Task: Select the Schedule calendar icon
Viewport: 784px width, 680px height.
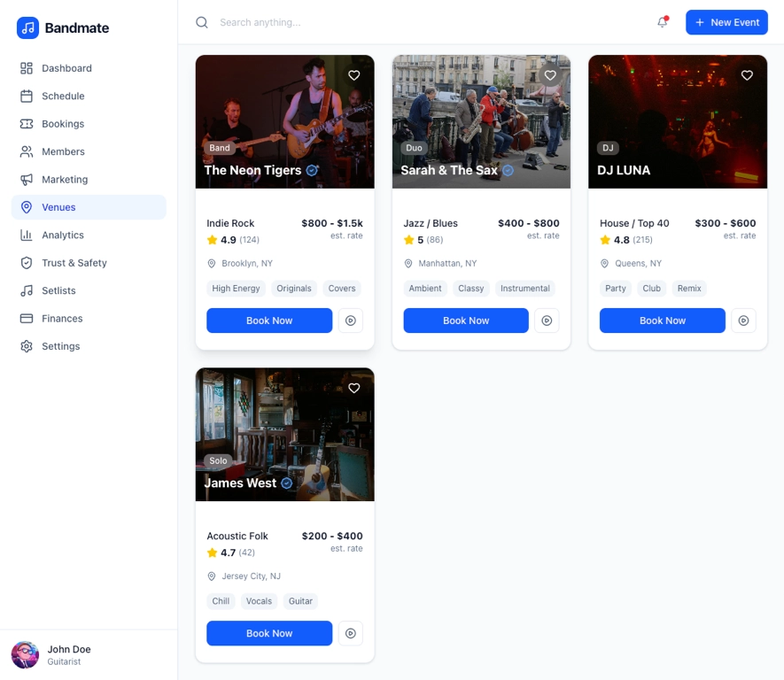Action: pyautogui.click(x=27, y=96)
